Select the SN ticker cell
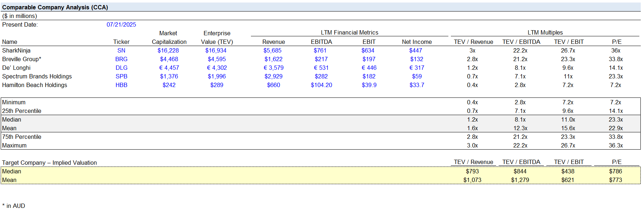The image size is (644, 214). [121, 50]
